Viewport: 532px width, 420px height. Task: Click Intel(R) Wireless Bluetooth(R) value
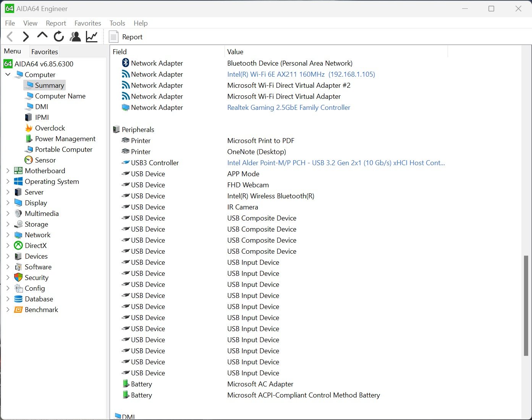pyautogui.click(x=271, y=196)
